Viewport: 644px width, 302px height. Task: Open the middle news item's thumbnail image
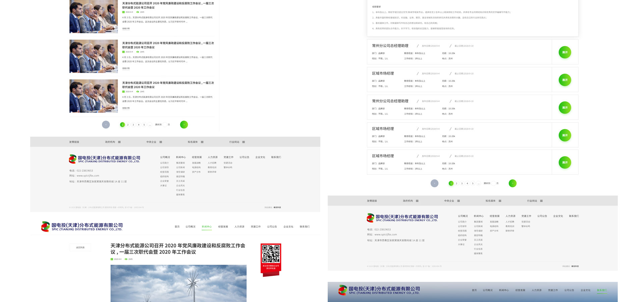click(94, 56)
